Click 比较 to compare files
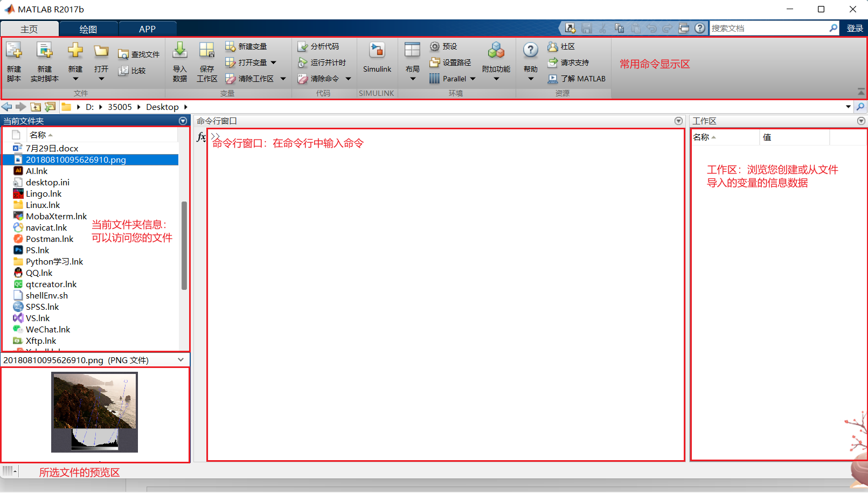Screen dimensions: 868x493 pos(132,71)
